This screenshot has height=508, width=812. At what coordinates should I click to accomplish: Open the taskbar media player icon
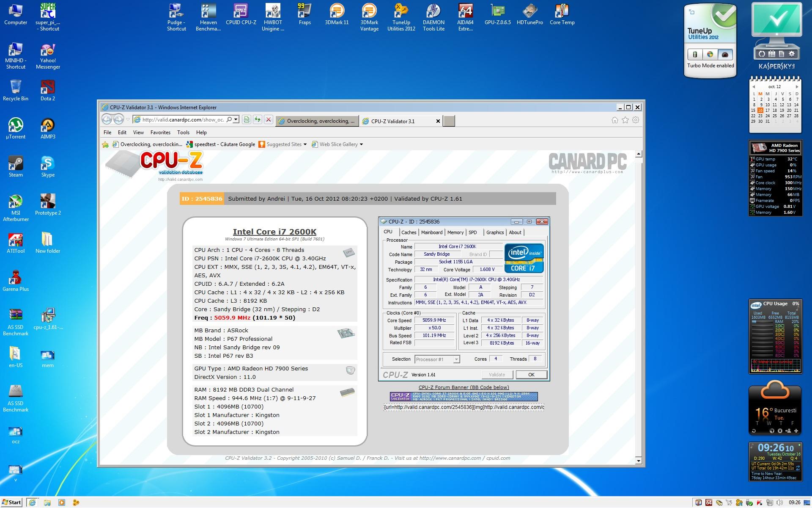click(x=62, y=502)
